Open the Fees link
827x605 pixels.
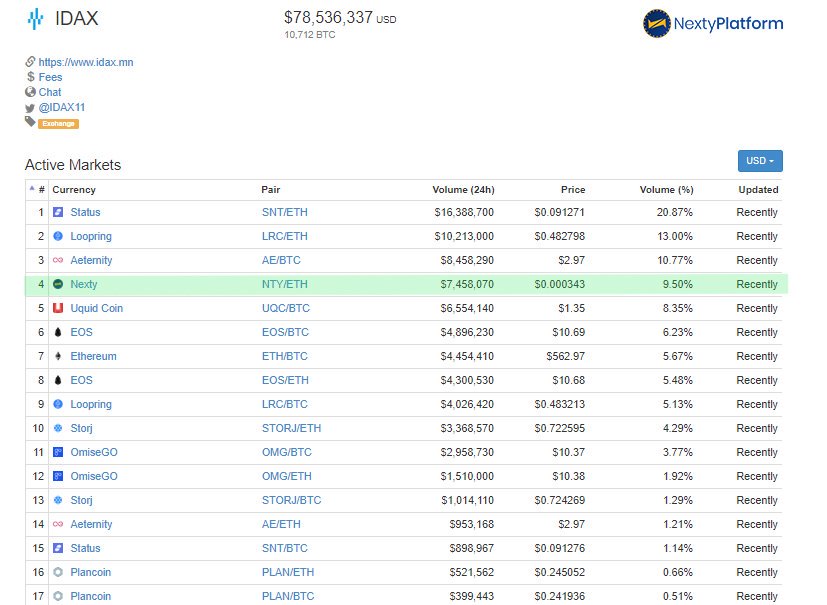point(50,77)
